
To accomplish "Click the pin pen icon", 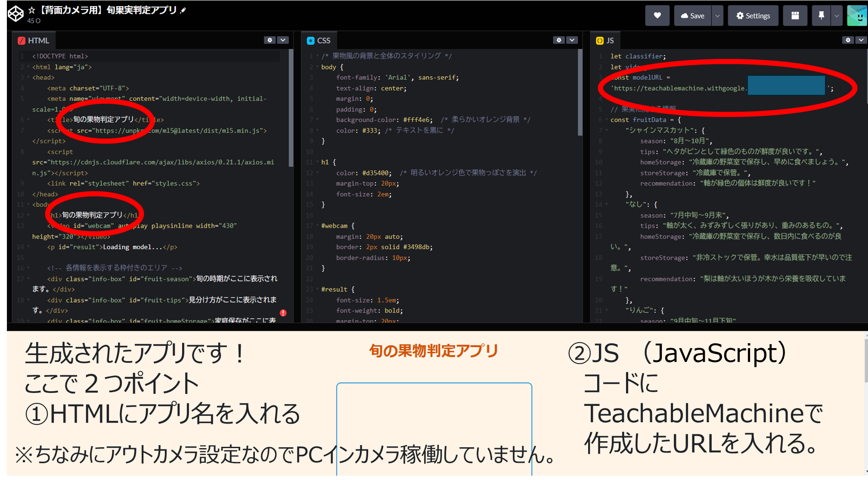I will pyautogui.click(x=821, y=16).
